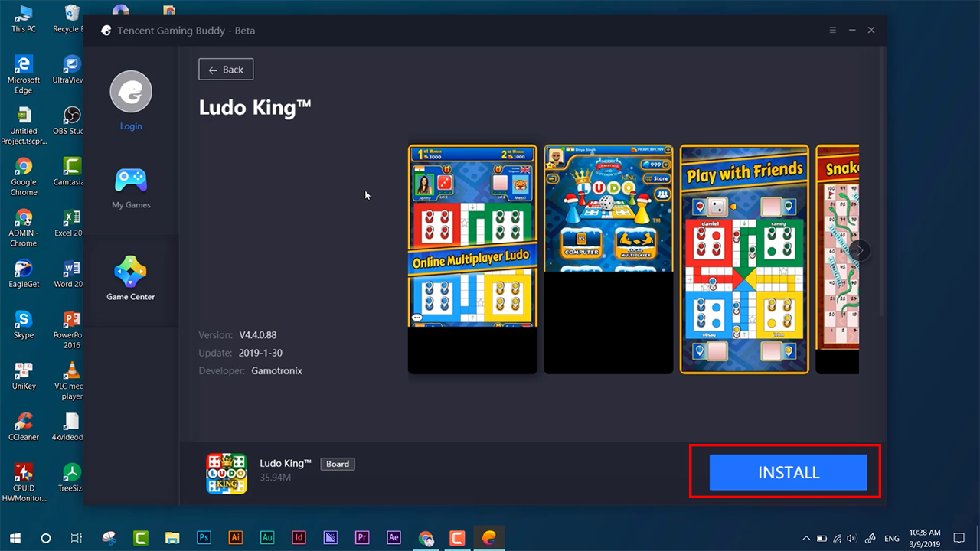Image resolution: width=980 pixels, height=551 pixels.
Task: Go back using the Back button
Action: [226, 70]
